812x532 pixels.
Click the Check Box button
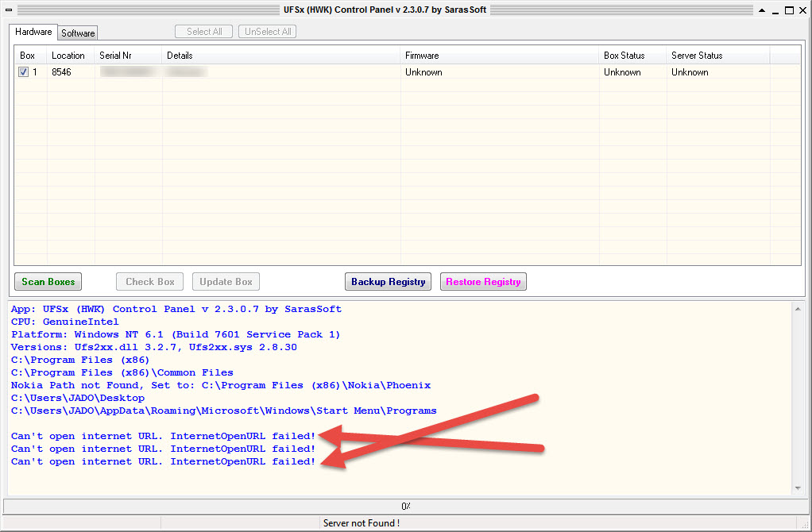click(x=150, y=282)
